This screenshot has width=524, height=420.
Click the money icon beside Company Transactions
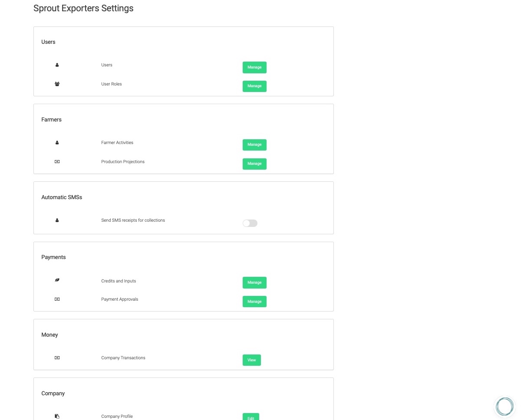pos(57,358)
